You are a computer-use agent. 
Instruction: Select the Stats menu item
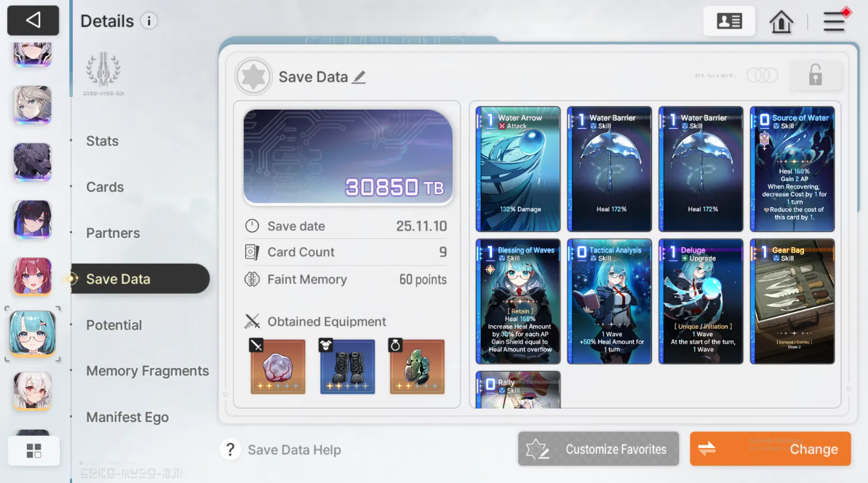pos(103,141)
